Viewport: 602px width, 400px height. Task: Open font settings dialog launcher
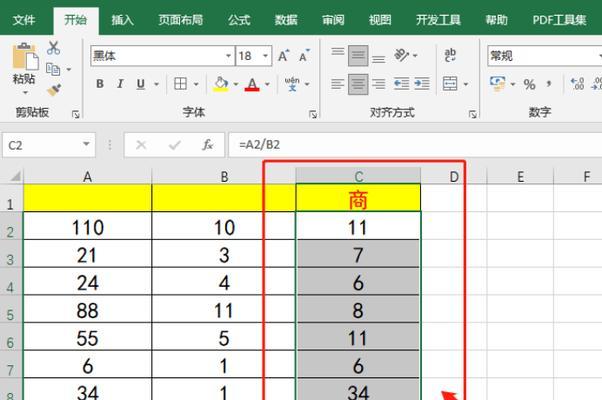[x=313, y=114]
